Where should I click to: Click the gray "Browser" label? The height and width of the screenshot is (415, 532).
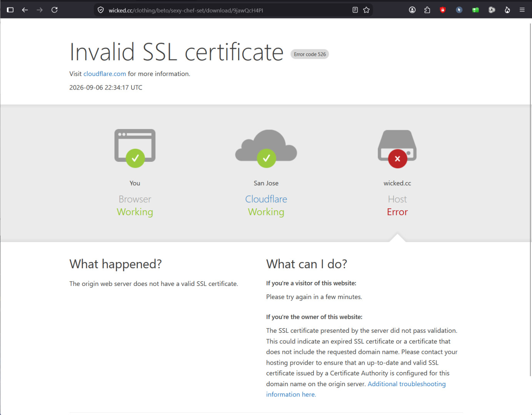click(135, 199)
